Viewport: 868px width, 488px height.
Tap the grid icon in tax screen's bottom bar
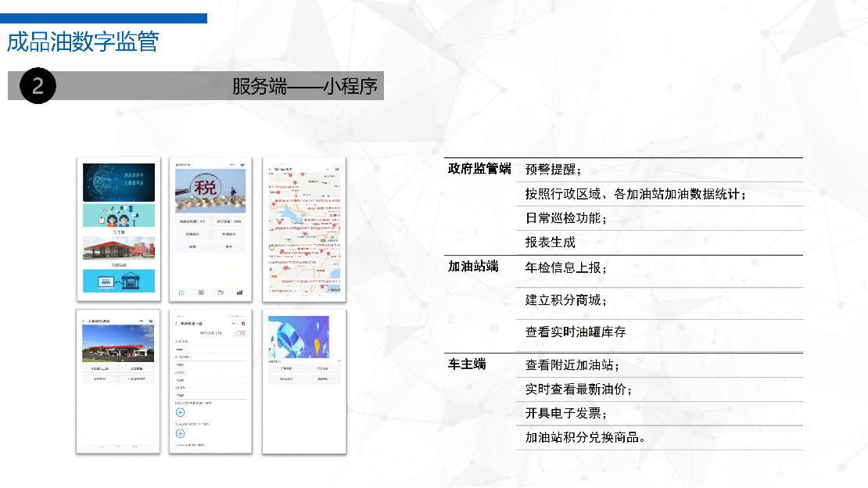tap(201, 292)
